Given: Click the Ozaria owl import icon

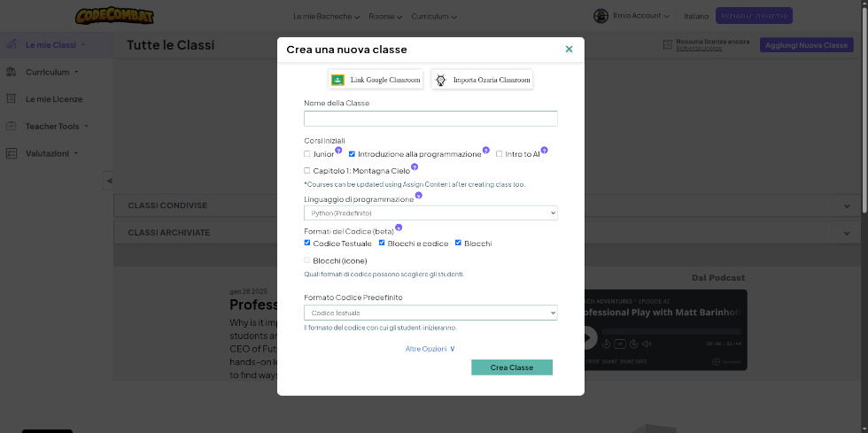Looking at the screenshot, I should (441, 80).
